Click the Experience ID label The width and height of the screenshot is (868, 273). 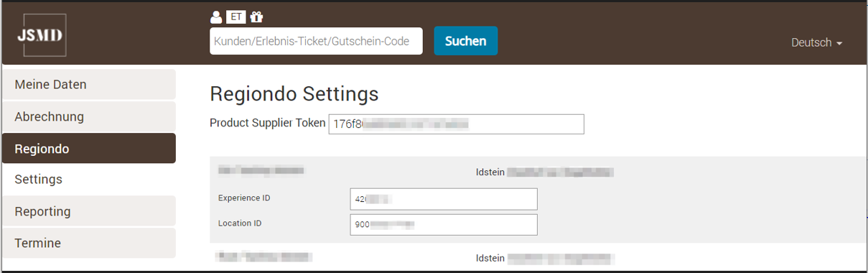pos(244,198)
